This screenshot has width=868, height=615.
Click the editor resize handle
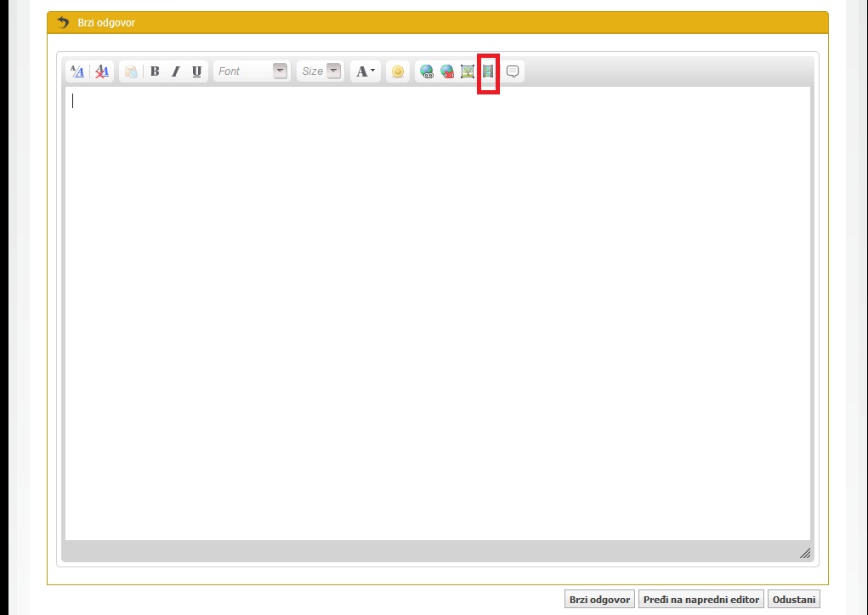(x=804, y=554)
